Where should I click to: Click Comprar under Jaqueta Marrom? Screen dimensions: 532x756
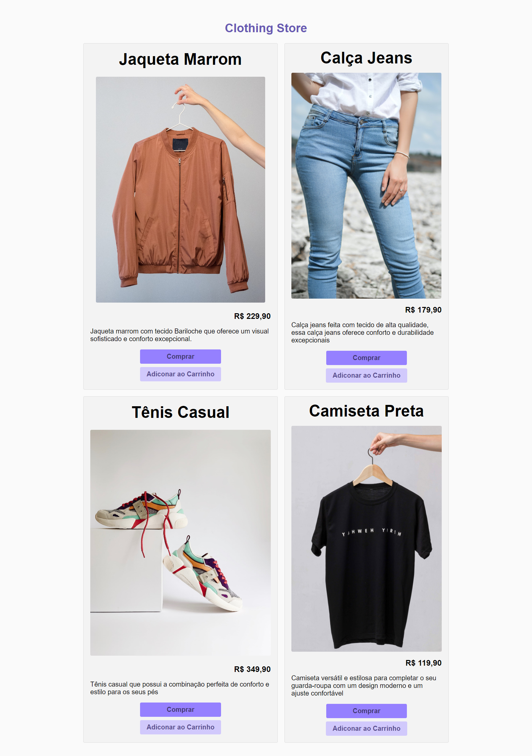coord(180,356)
